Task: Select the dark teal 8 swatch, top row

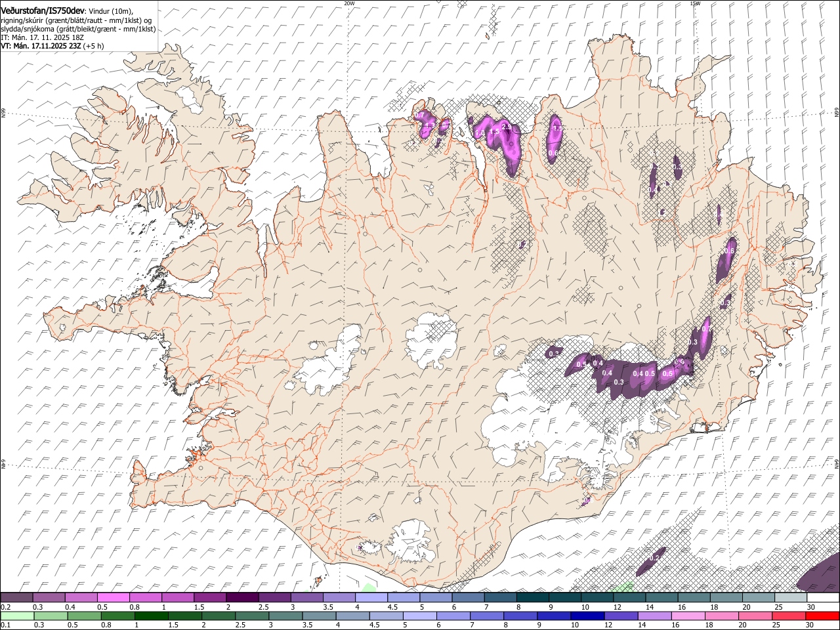Action: tap(532, 598)
